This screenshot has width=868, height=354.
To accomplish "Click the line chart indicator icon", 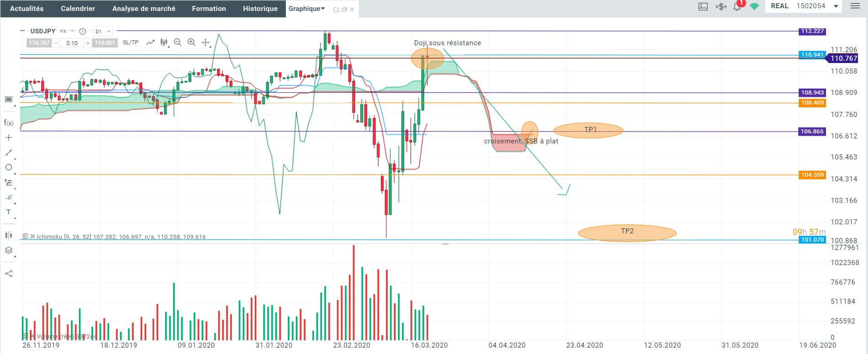I will 150,42.
